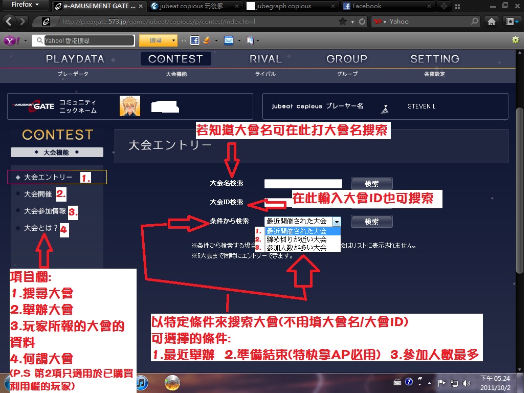This screenshot has width=532, height=393.
Task: Open the GROUP navigation menu
Action: 347,59
